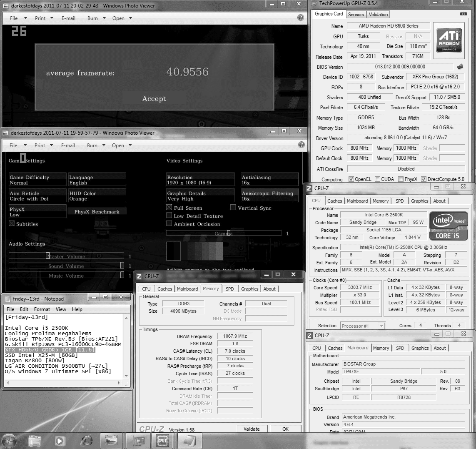Save BIOS with chip icon in GPU-Z
This screenshot has width=476, height=449.
click(x=460, y=66)
